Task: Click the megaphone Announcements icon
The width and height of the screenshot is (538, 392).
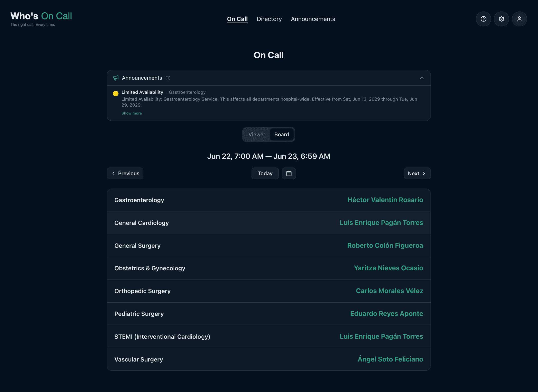Action: point(116,78)
